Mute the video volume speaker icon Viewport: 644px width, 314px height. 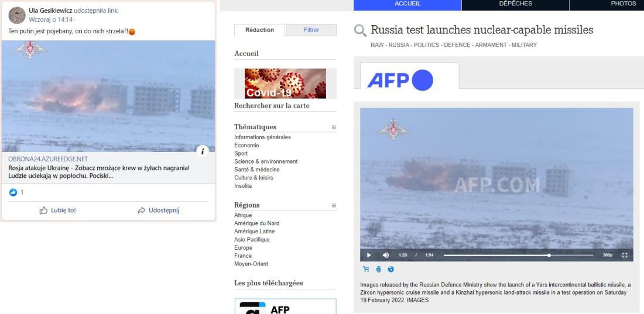[x=386, y=256]
